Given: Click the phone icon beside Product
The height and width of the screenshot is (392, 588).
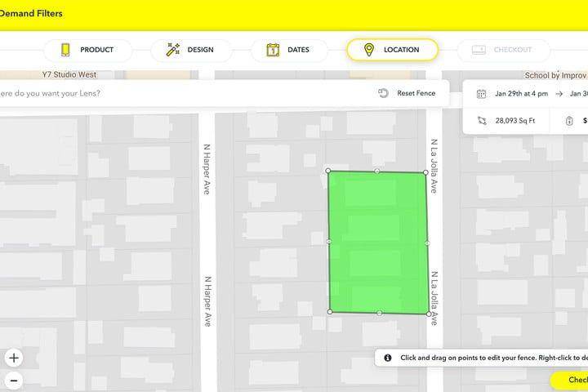Looking at the screenshot, I should [x=65, y=50].
